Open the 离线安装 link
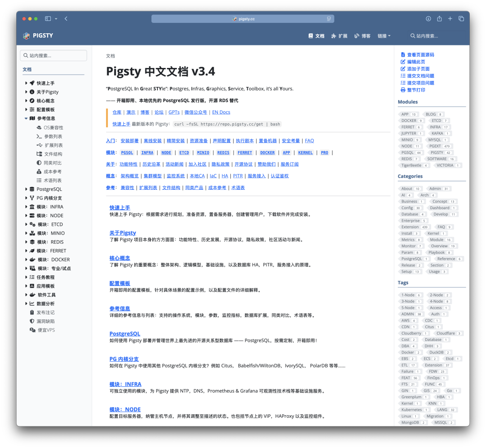 pyautogui.click(x=153, y=141)
